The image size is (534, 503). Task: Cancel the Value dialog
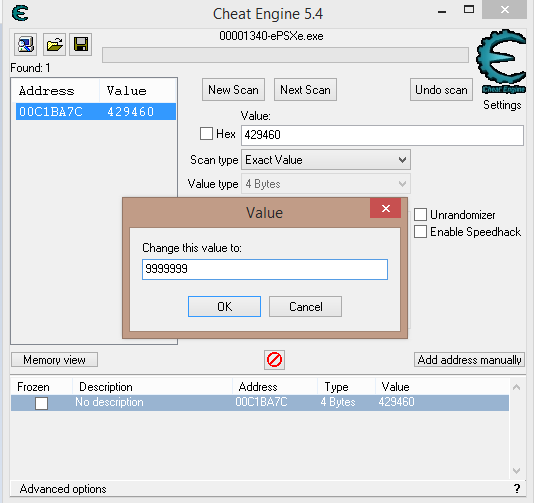[305, 306]
